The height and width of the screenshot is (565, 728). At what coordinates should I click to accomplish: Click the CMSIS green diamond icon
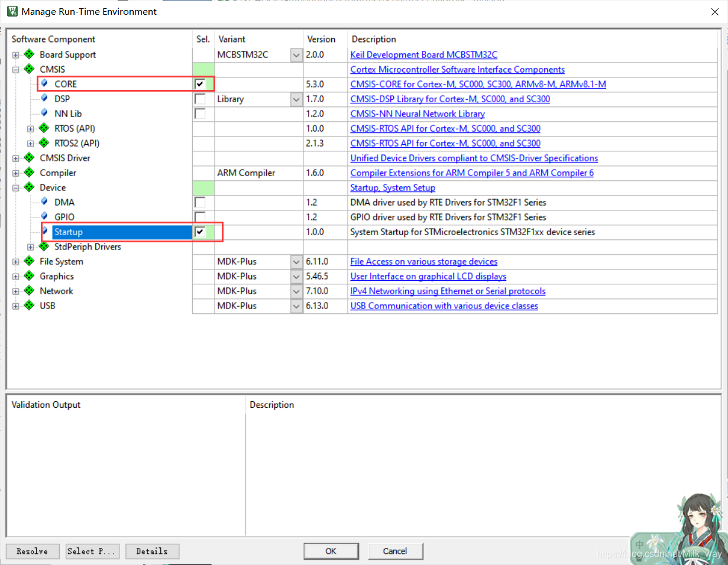[x=29, y=69]
